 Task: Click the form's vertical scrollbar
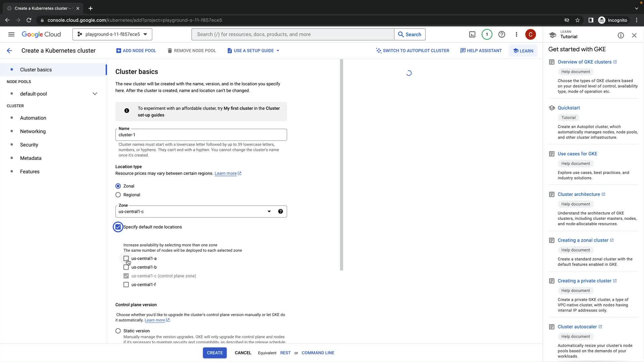[x=341, y=164]
